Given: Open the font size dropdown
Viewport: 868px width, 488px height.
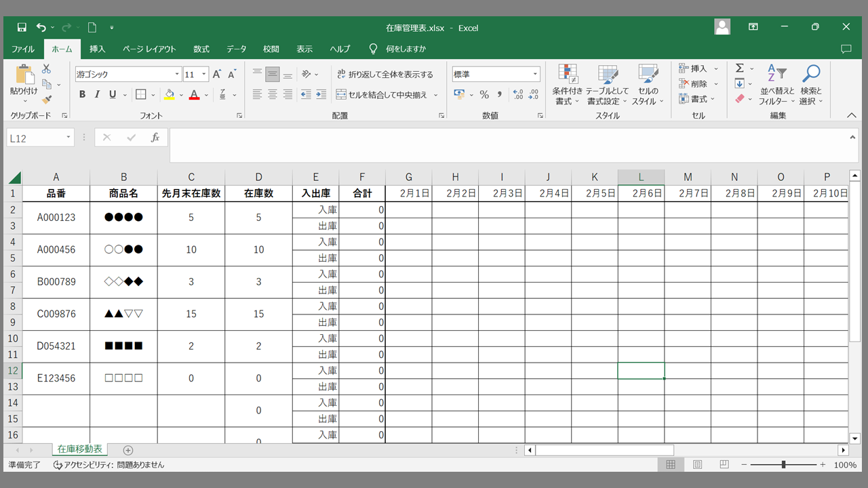Looking at the screenshot, I should 205,75.
